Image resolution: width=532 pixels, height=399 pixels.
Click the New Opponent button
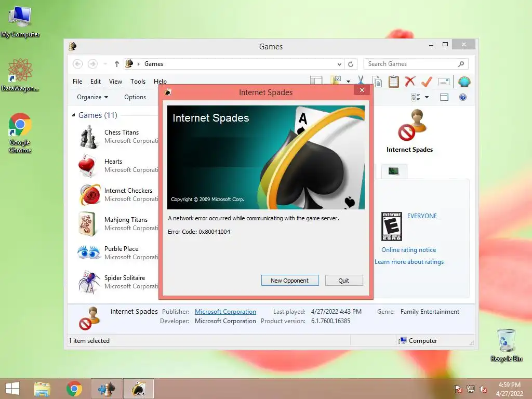point(290,280)
